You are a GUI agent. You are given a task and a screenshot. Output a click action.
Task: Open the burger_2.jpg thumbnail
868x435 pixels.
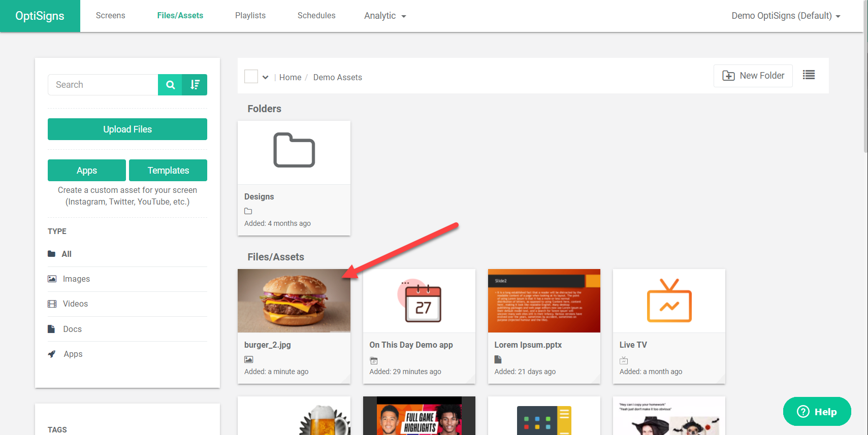[294, 300]
